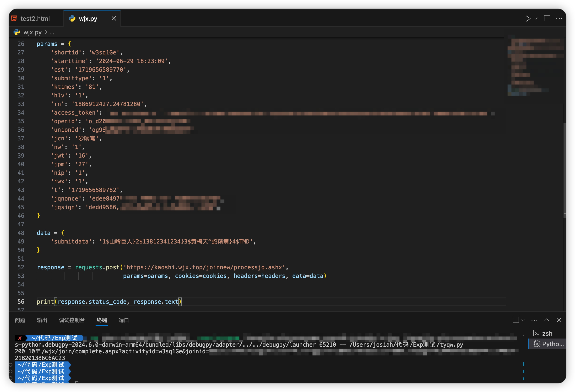Screen dimensions: 575x392
Task: Split the terminal with split icon
Action: click(x=516, y=320)
